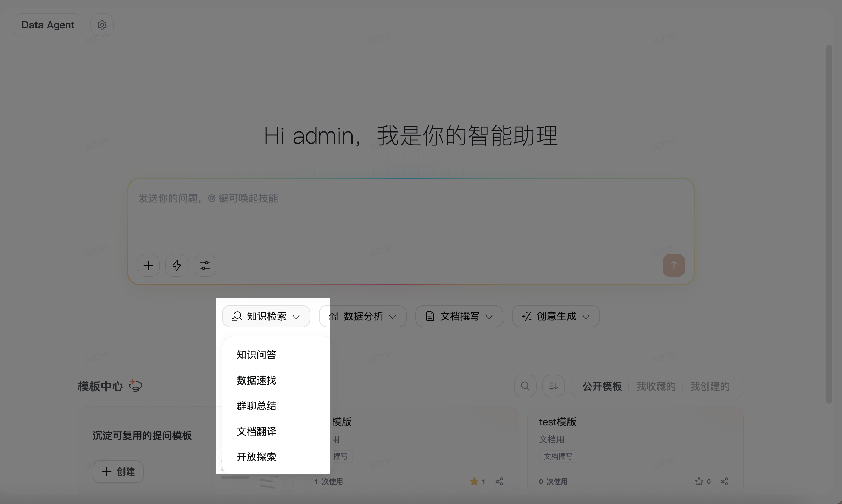Click the 沉淀可复用的提问模板 text

coord(142,436)
